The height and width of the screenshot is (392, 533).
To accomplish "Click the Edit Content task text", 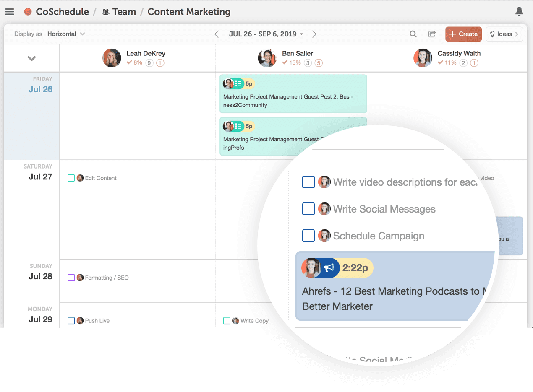I will pyautogui.click(x=101, y=178).
